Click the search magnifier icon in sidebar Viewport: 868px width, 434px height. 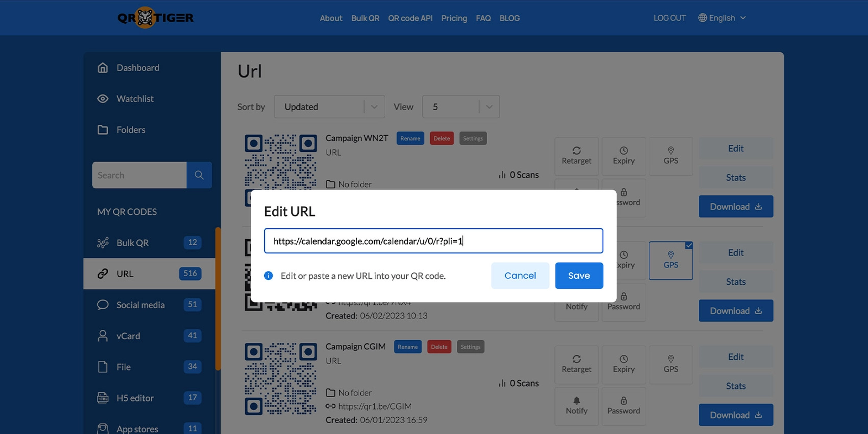(199, 175)
